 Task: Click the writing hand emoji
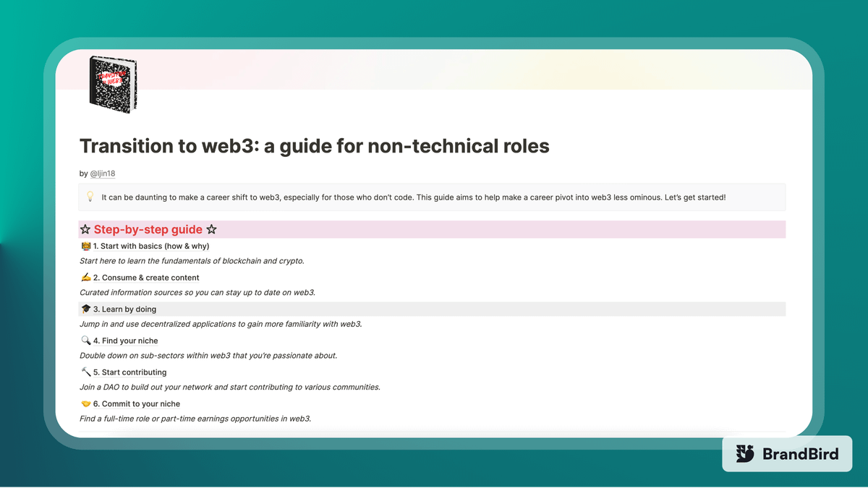[x=85, y=278]
